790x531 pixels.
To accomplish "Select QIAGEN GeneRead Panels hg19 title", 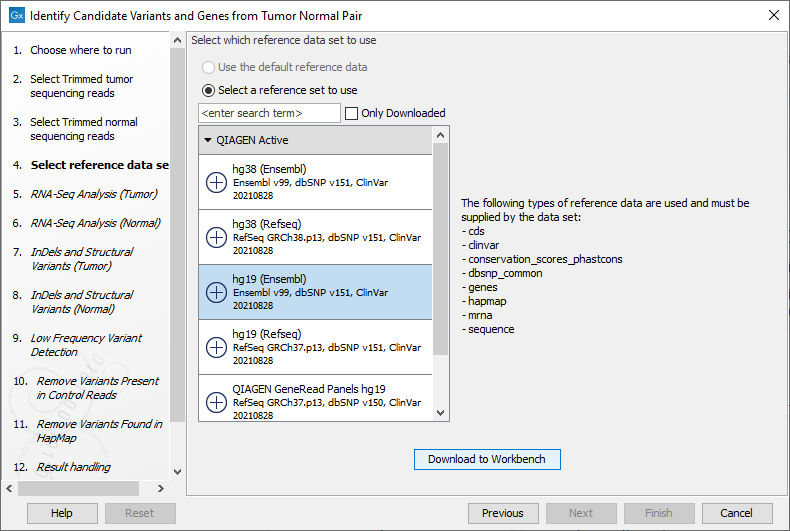I will 309,389.
